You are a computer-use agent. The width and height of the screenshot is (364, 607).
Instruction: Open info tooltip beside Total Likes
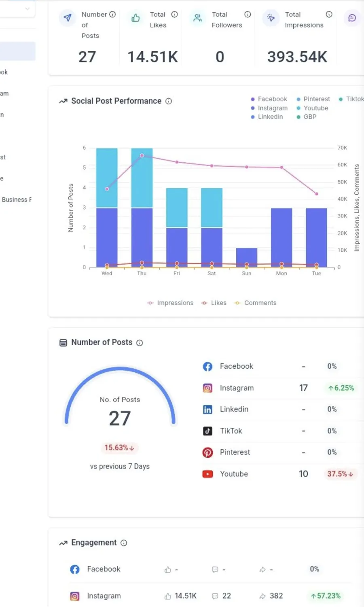174,14
